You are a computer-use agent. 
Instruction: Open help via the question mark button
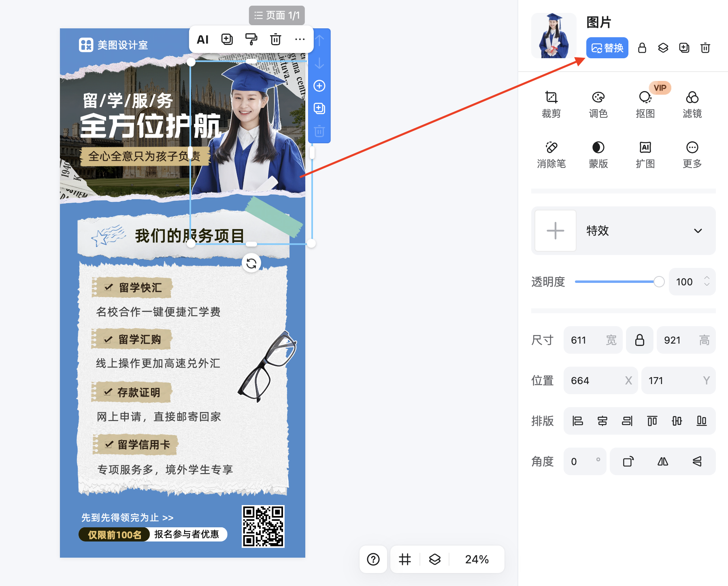373,559
